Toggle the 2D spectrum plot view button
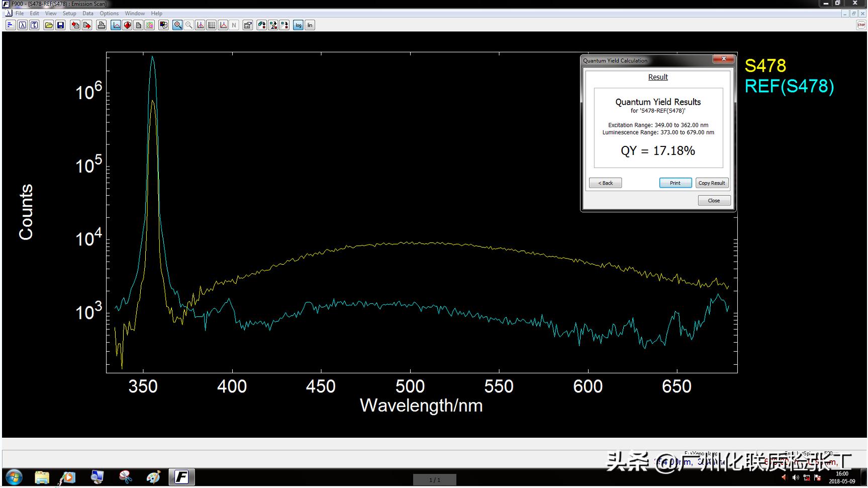The image size is (868, 488). point(116,25)
